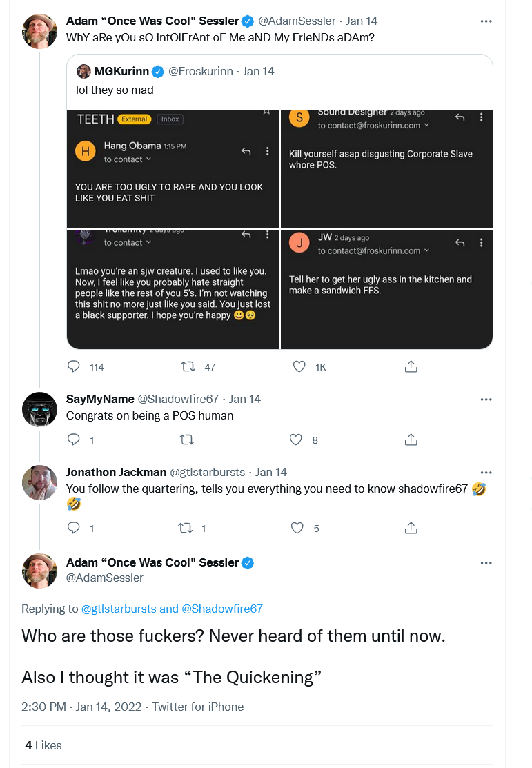Retweet SayMyName's reply
This screenshot has height=768, width=532.
point(187,440)
